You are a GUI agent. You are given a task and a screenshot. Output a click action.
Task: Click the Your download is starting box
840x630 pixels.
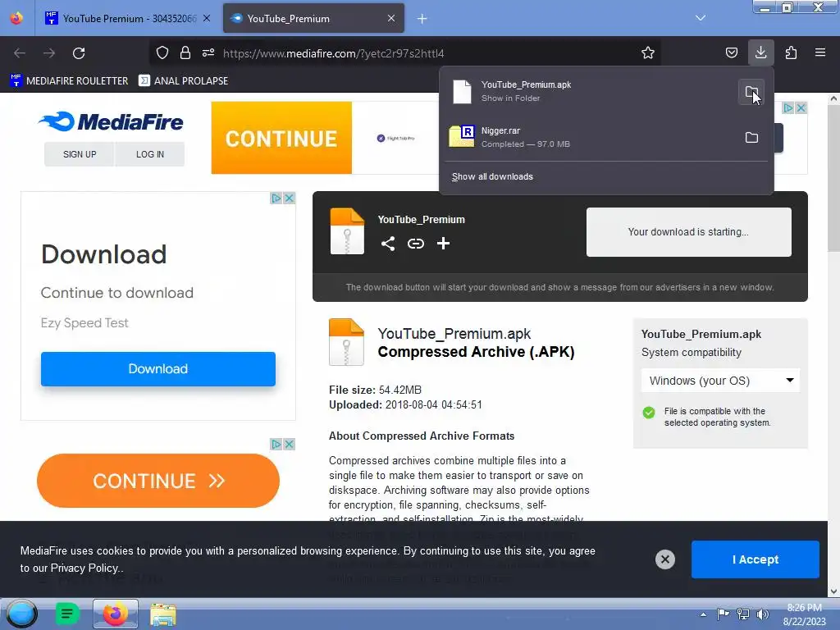(688, 232)
